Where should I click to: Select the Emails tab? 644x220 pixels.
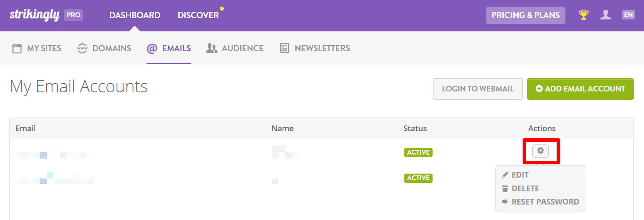pyautogui.click(x=169, y=48)
